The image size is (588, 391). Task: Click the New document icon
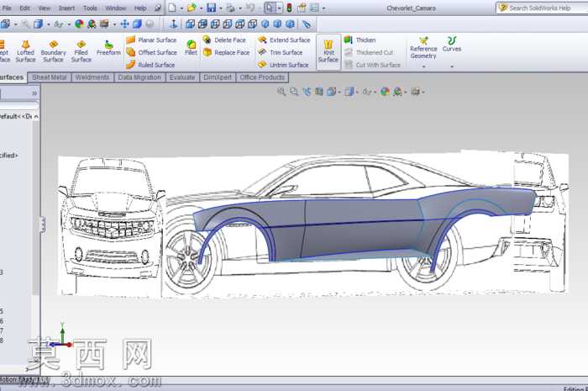coord(171,8)
